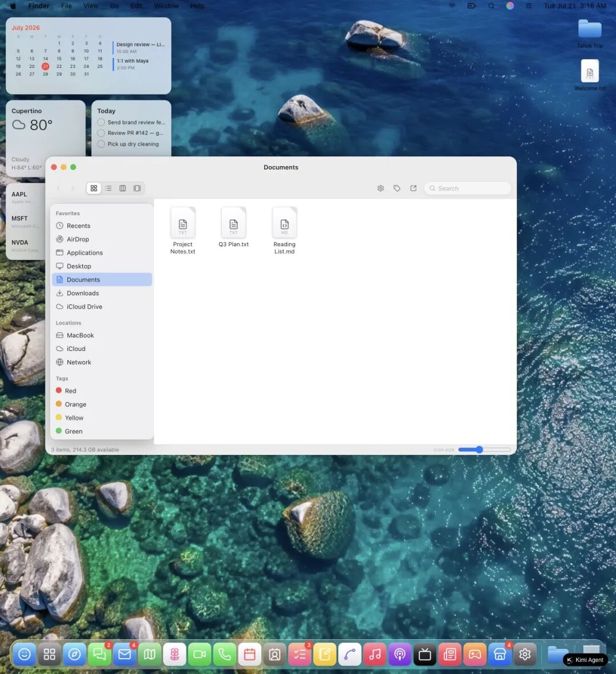
Task: Open Recents in the Finder sidebar
Action: coord(102,225)
